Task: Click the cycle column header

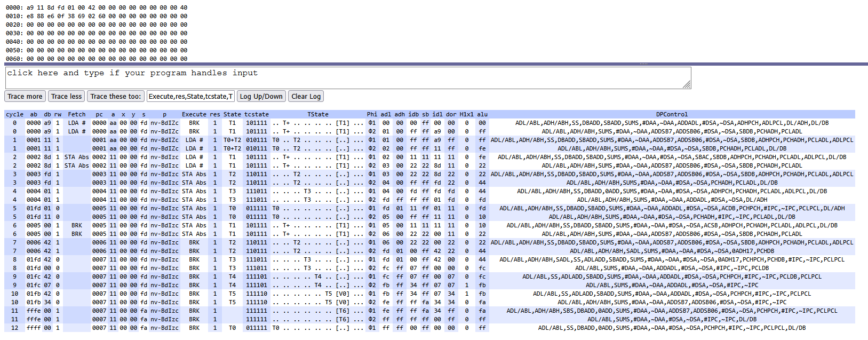Action: coord(14,114)
